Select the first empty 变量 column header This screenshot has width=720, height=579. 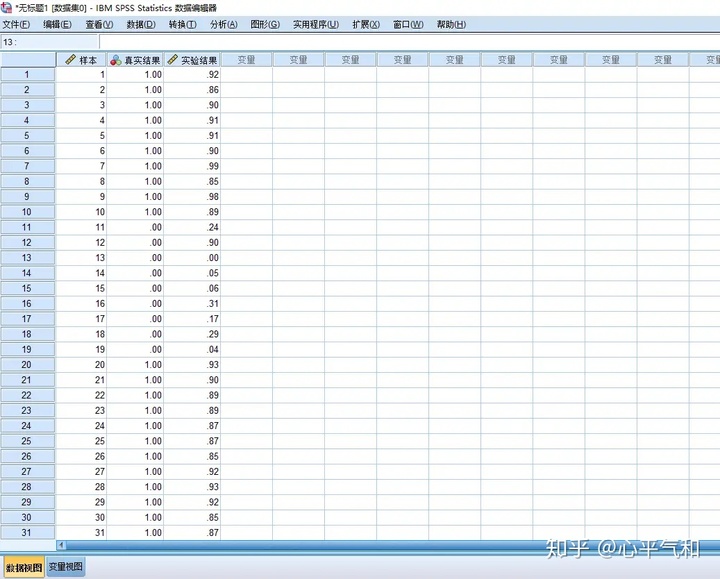(247, 60)
